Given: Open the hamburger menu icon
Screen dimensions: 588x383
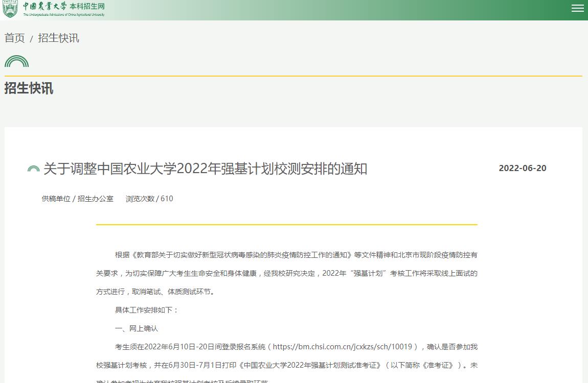Looking at the screenshot, I should [577, 8].
